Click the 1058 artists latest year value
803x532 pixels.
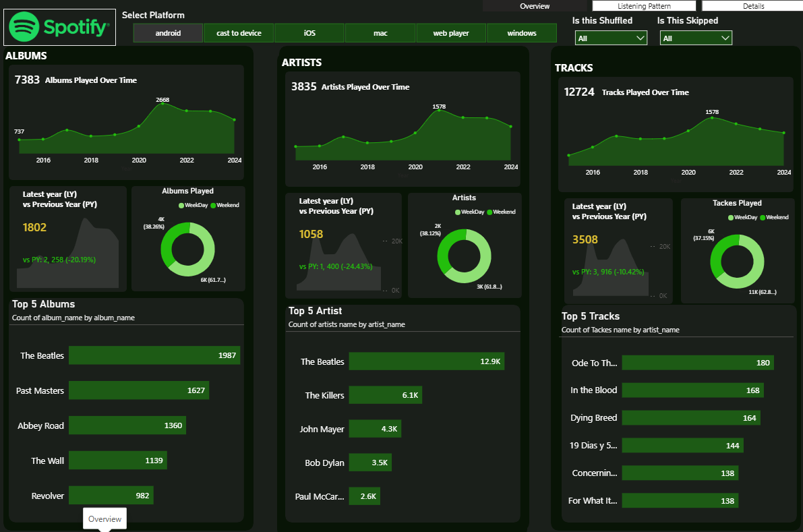pyautogui.click(x=311, y=234)
